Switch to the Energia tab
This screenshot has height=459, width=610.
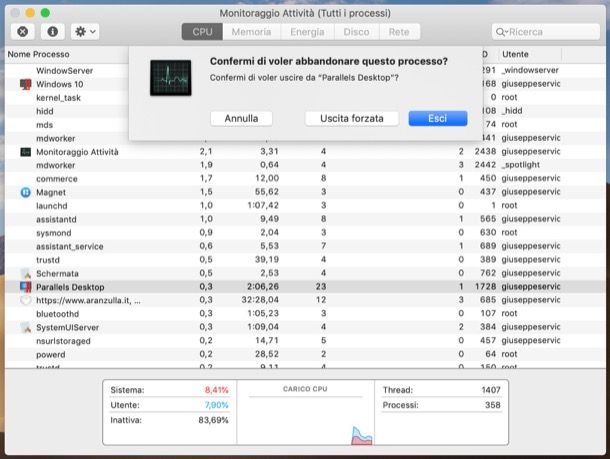[x=307, y=32]
